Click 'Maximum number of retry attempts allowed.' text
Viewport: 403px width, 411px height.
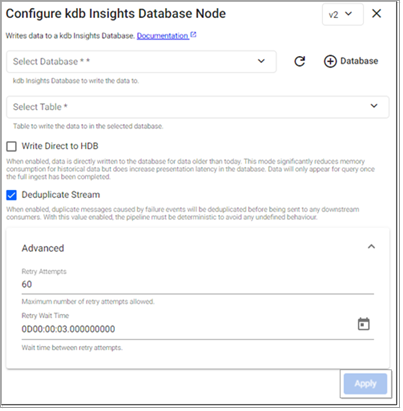pos(88,302)
